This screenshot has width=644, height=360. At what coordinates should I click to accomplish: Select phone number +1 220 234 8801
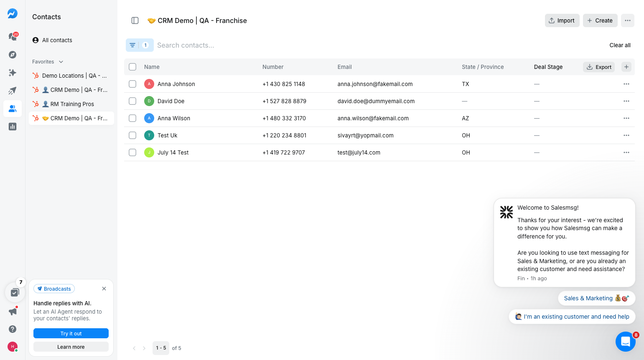[x=285, y=135]
